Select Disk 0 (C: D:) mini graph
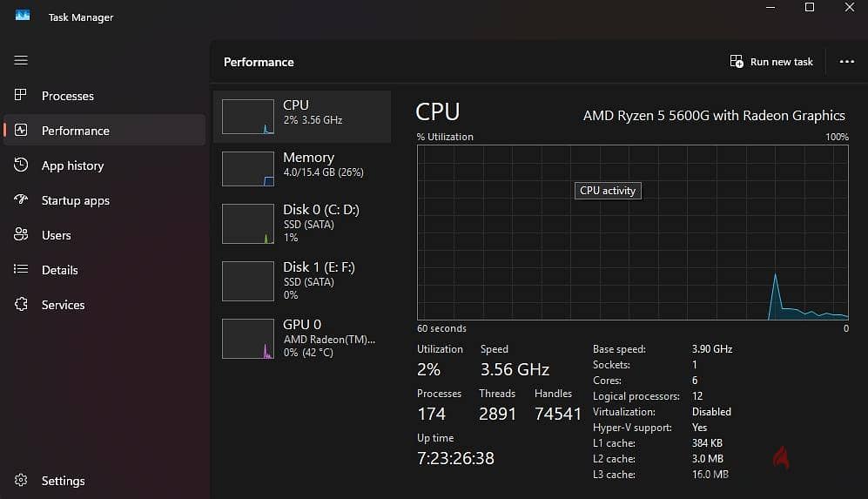868x499 pixels. (x=248, y=224)
